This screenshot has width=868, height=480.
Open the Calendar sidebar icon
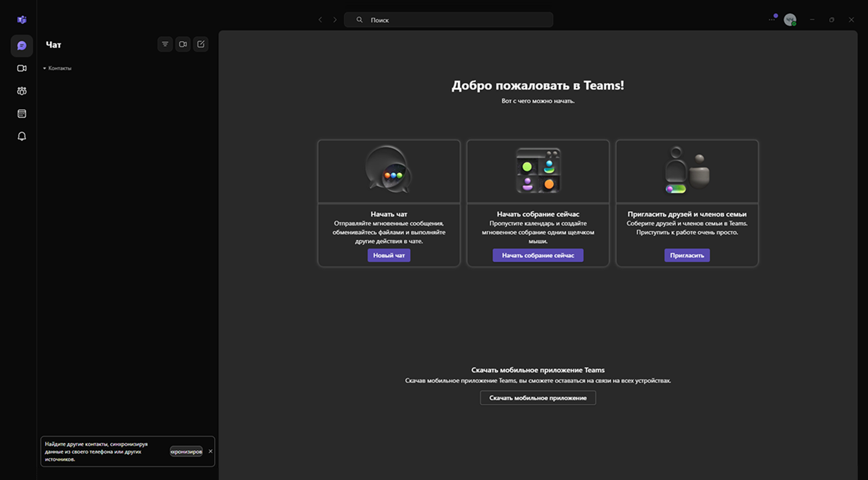[22, 114]
